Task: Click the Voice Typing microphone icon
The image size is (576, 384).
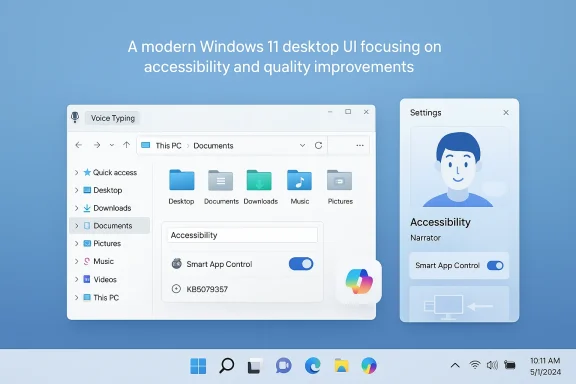Action: pyautogui.click(x=75, y=117)
